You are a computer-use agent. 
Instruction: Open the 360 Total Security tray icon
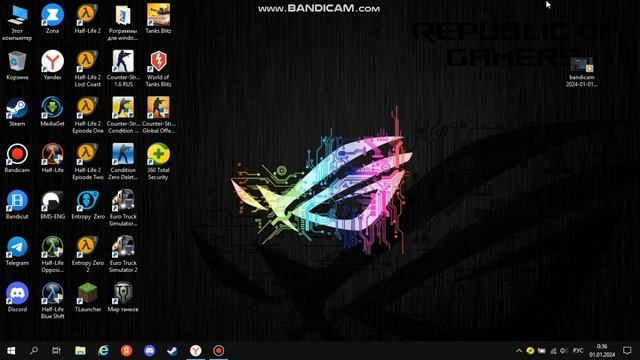coord(530,351)
